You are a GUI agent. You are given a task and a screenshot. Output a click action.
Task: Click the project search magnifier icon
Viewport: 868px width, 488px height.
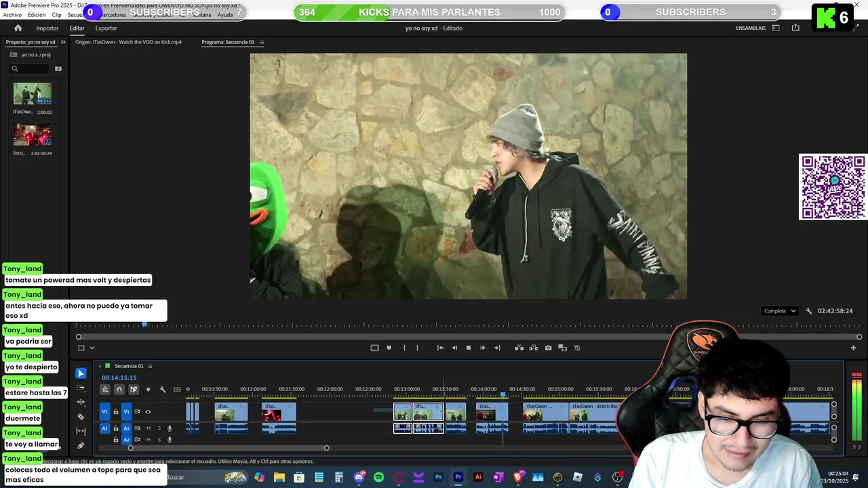point(14,68)
